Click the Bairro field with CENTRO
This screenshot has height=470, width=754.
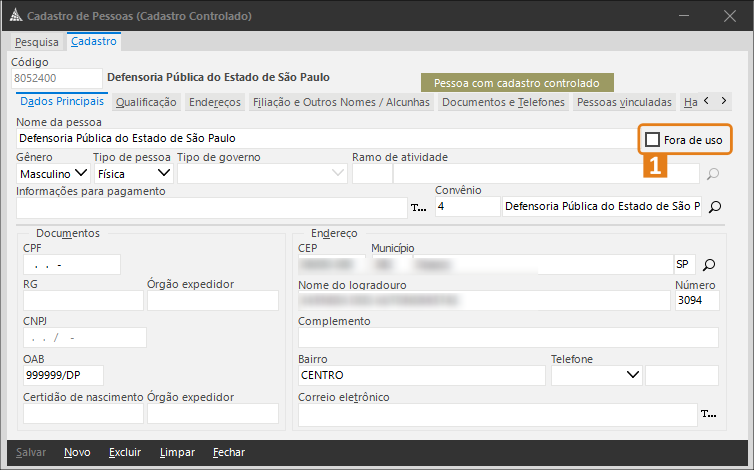(422, 375)
